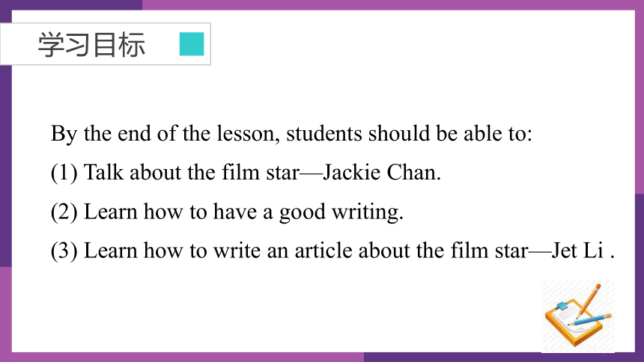Viewport: 644px width, 362px height.
Task: Click the words 'Jet Li'
Action: click(577, 251)
